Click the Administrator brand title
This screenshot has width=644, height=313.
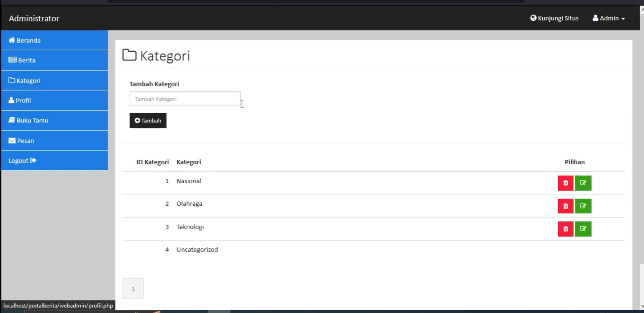34,18
